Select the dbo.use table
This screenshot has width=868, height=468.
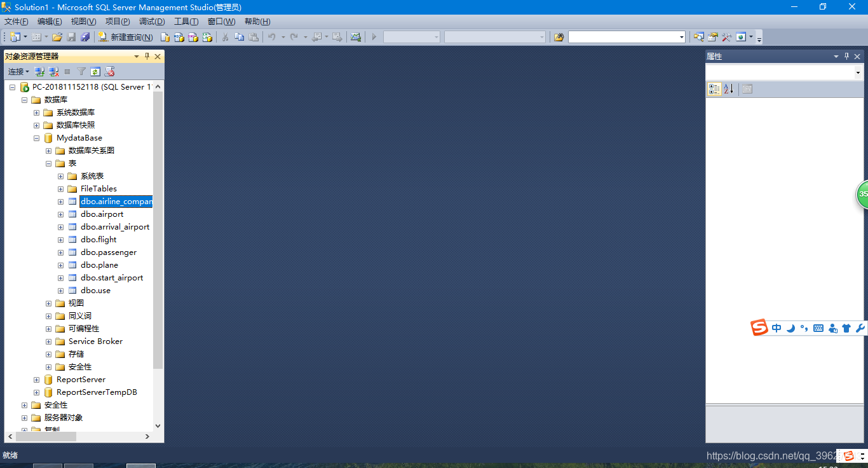point(95,291)
